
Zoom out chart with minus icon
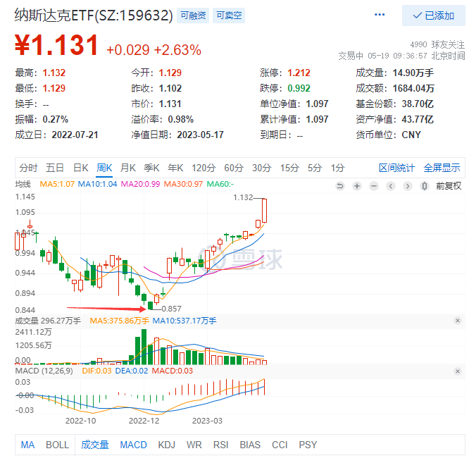click(x=374, y=185)
